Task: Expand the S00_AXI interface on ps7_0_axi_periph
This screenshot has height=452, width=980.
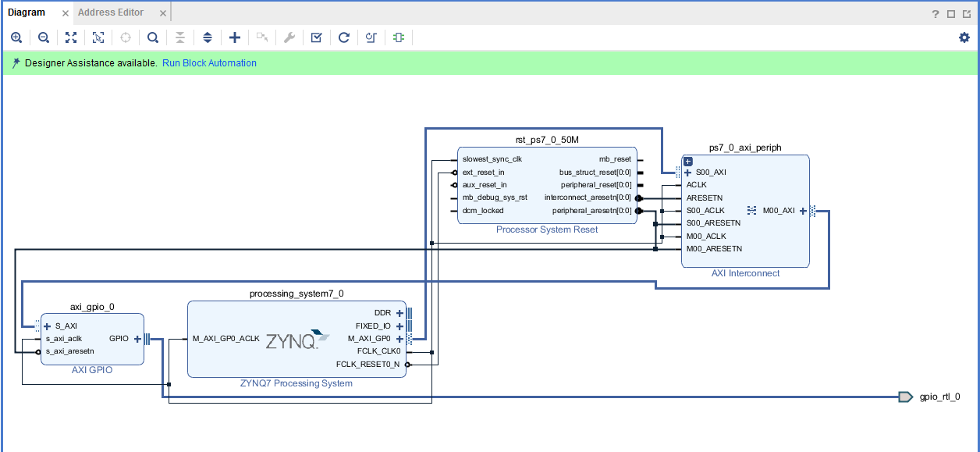Action: pyautogui.click(x=687, y=173)
